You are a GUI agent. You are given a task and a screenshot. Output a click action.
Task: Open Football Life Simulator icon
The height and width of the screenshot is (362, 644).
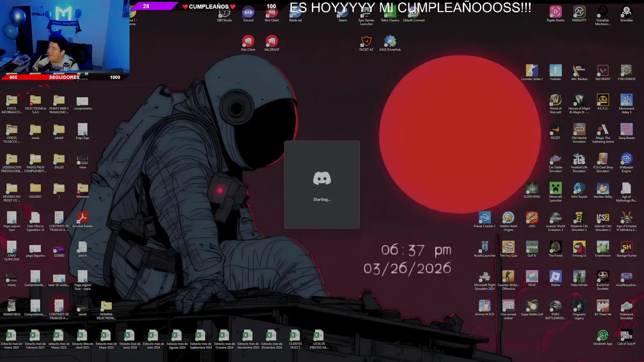pos(579,162)
